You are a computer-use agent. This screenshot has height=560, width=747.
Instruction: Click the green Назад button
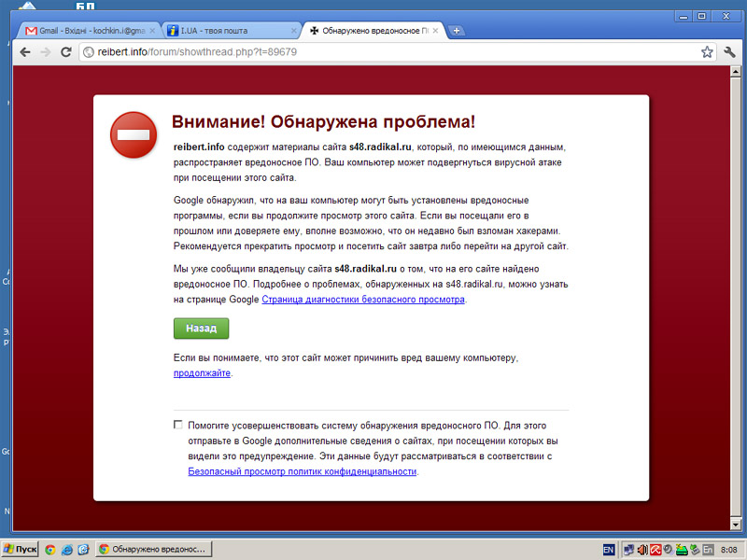point(201,329)
